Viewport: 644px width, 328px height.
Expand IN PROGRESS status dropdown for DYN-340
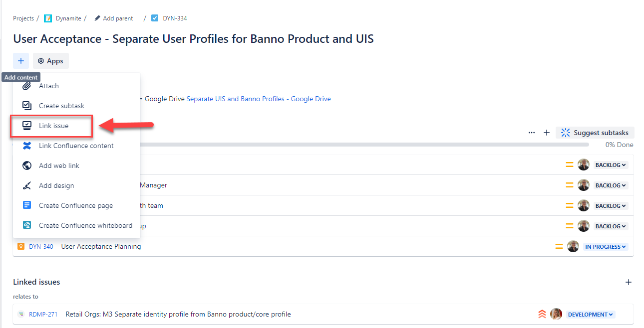pyautogui.click(x=606, y=247)
